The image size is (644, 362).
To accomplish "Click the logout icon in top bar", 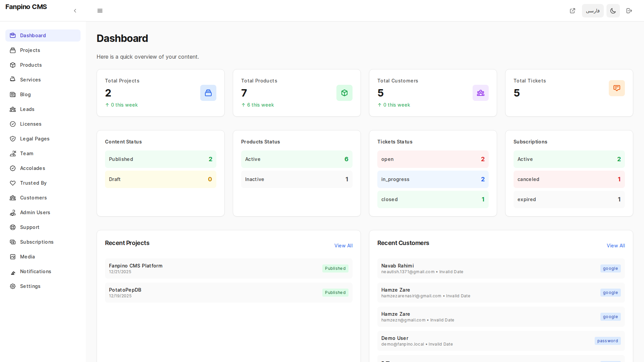I will click(629, 11).
